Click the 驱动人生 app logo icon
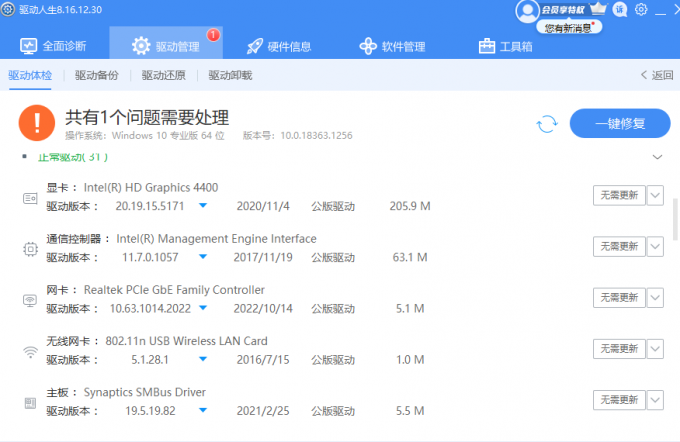680x442 pixels. (x=7, y=9)
